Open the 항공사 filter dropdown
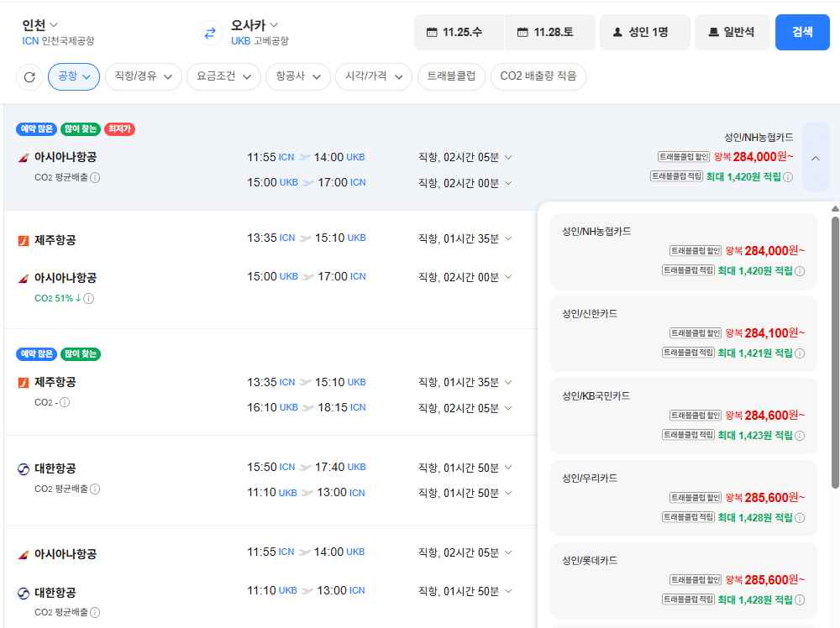Viewport: 840px width, 628px height. (298, 76)
